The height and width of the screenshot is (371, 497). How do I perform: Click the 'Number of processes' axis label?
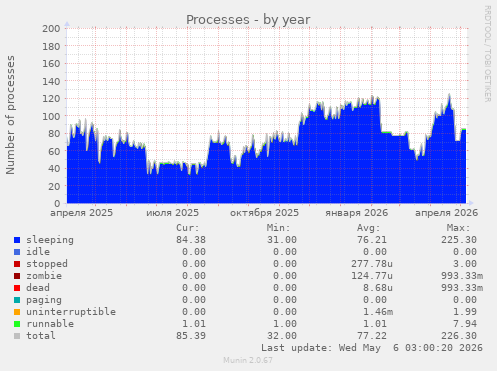[x=10, y=115]
